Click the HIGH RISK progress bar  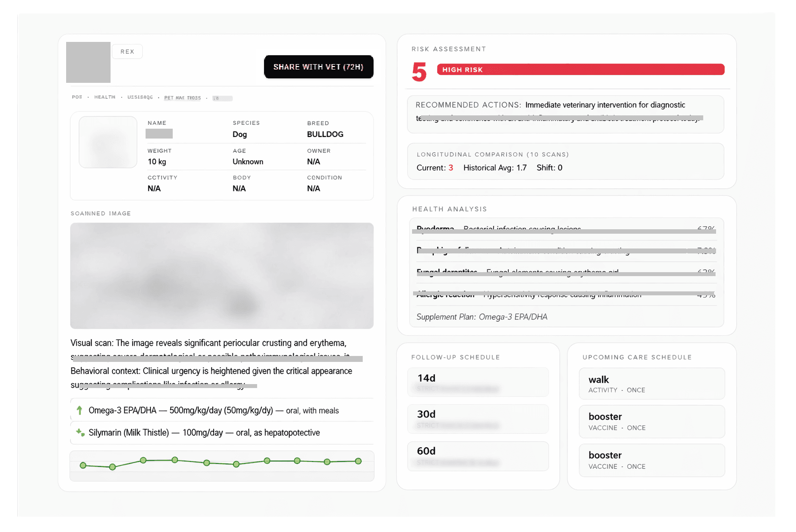pos(580,70)
